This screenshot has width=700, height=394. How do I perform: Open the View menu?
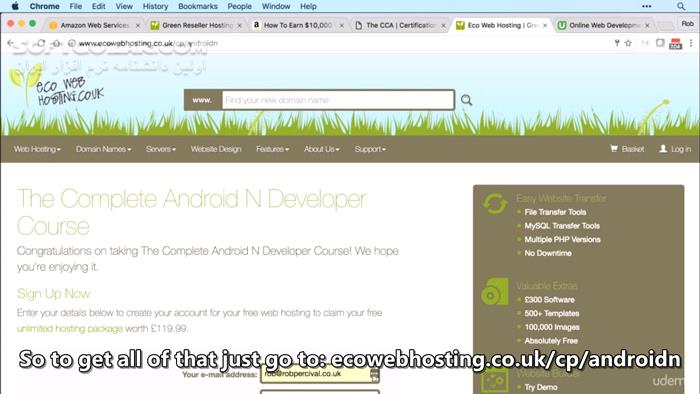[x=124, y=6]
